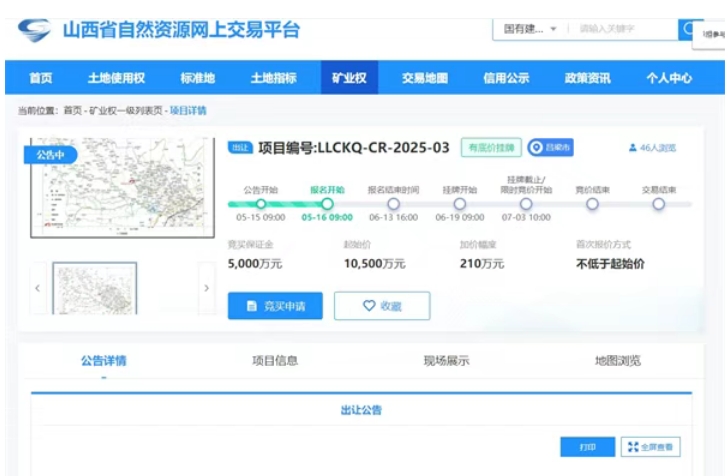Screen dimensions: 728x476
Task: Show previous thumbnail with left arrow
Action: [38, 288]
